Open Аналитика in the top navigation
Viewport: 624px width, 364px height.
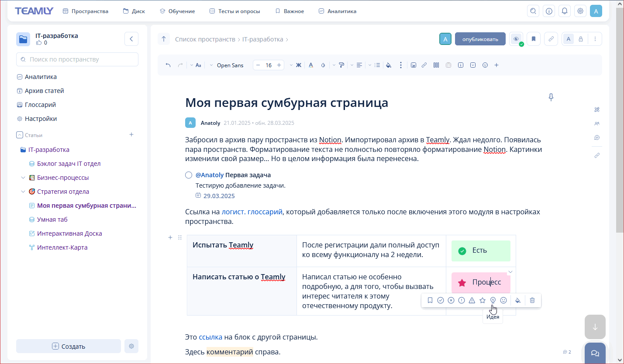(338, 11)
